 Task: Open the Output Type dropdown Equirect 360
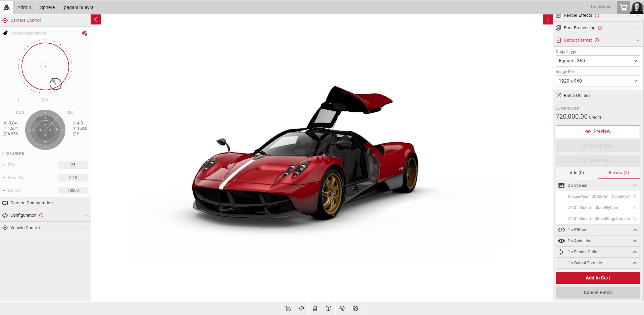598,61
